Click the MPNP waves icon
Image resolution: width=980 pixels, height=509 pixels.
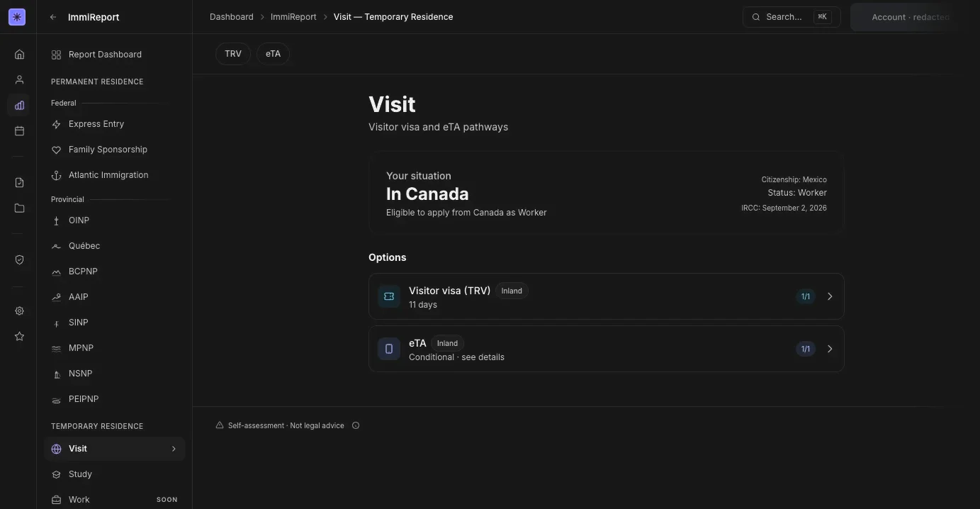coord(56,348)
